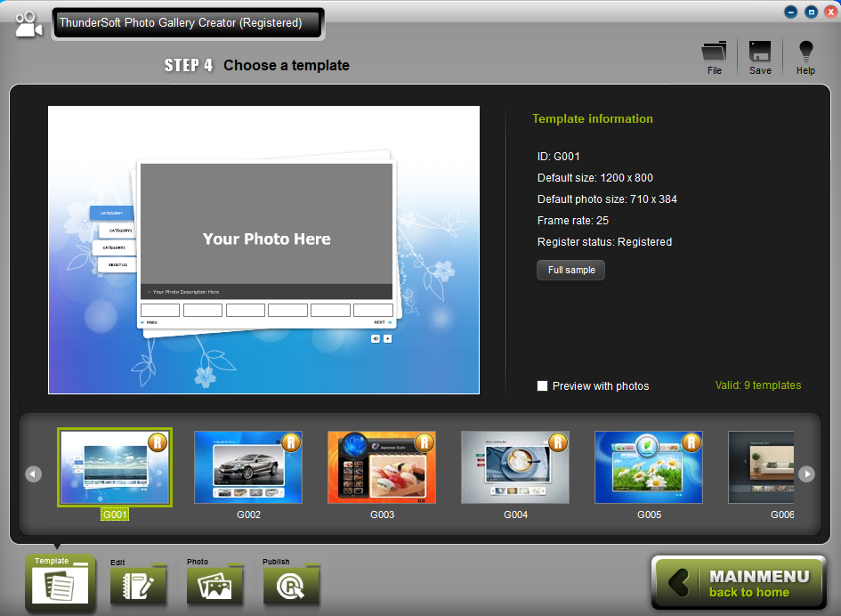Screen dimensions: 841x616
Task: Select the G005 daisies template thumbnail
Action: (649, 467)
